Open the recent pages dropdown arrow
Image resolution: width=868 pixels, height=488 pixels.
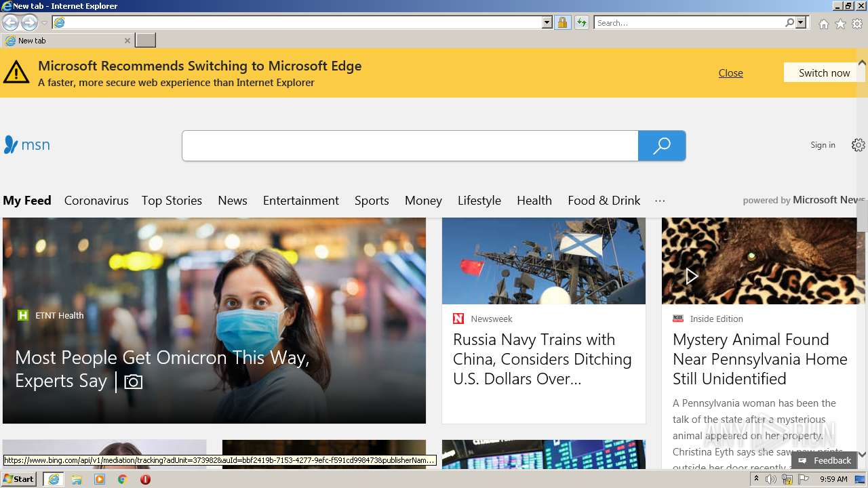44,23
